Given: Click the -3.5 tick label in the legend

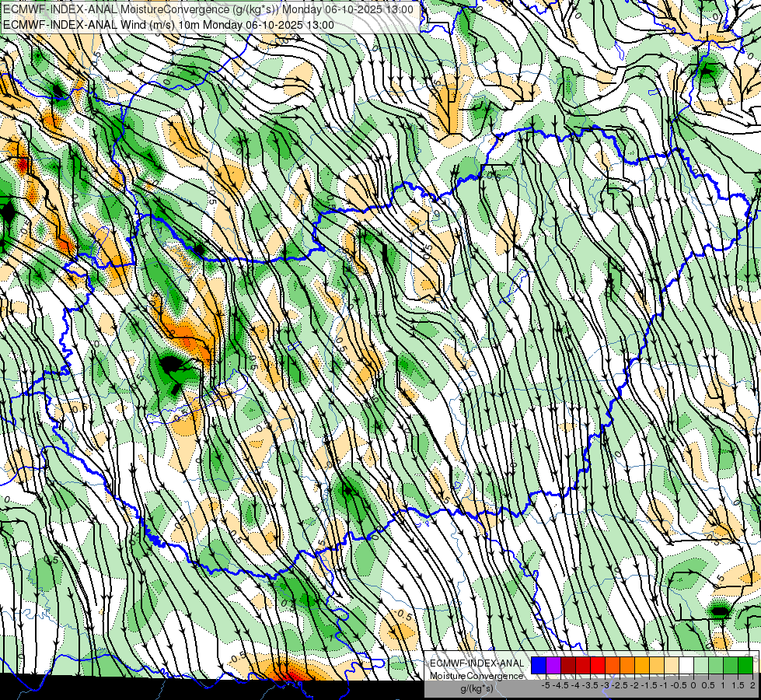Looking at the screenshot, I should [x=590, y=685].
